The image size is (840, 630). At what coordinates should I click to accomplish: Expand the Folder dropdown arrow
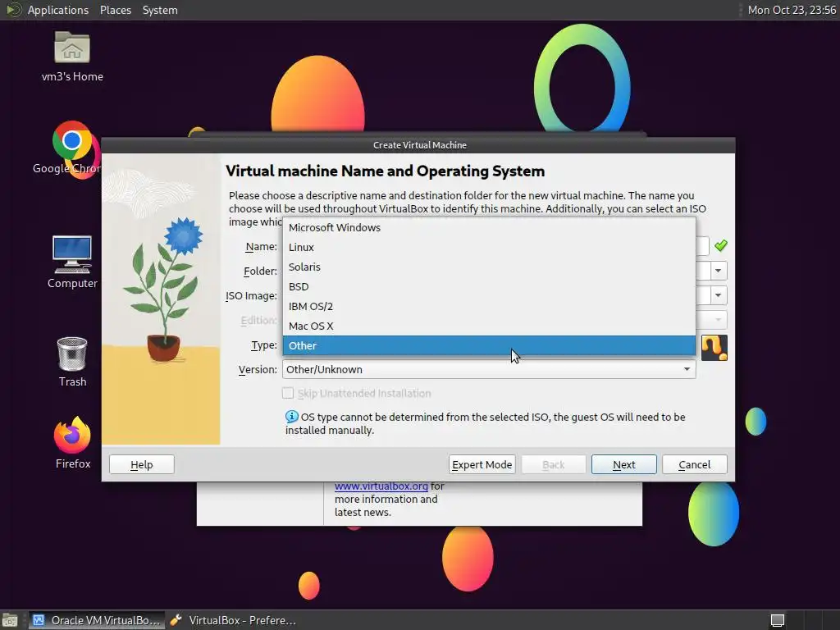[x=719, y=271]
